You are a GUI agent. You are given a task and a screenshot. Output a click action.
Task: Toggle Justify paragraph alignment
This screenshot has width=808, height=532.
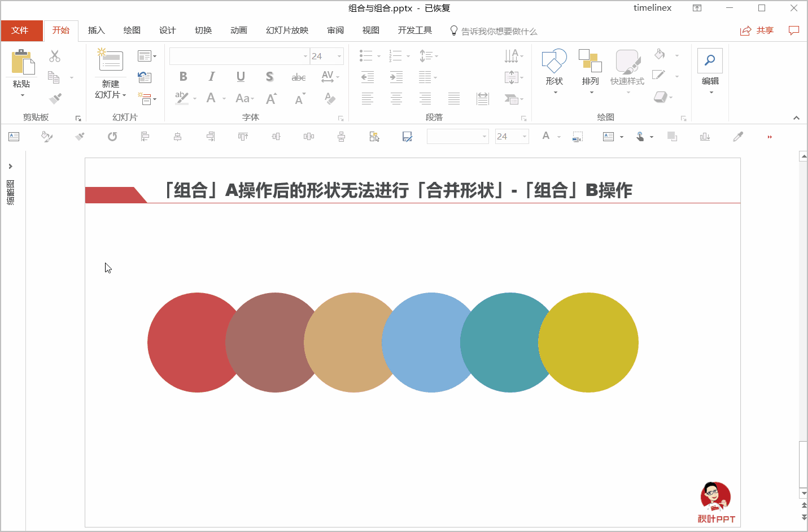(x=454, y=99)
